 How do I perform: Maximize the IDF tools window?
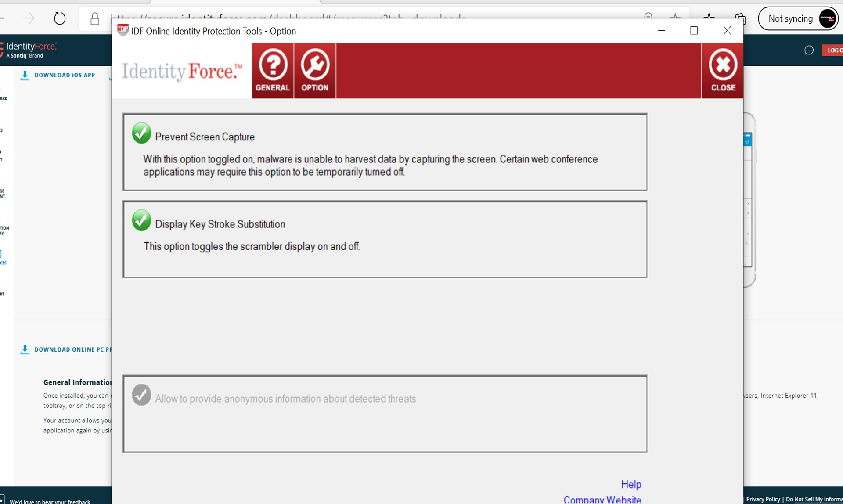tap(694, 30)
